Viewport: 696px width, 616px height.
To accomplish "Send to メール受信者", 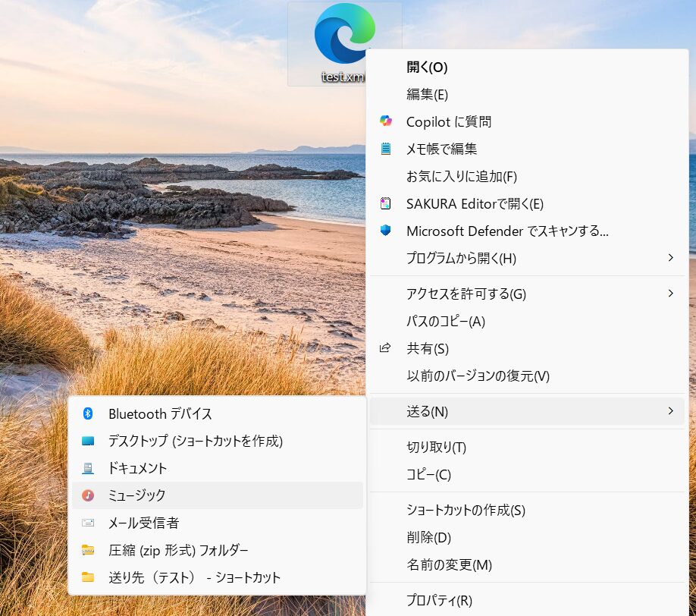I will click(218, 523).
